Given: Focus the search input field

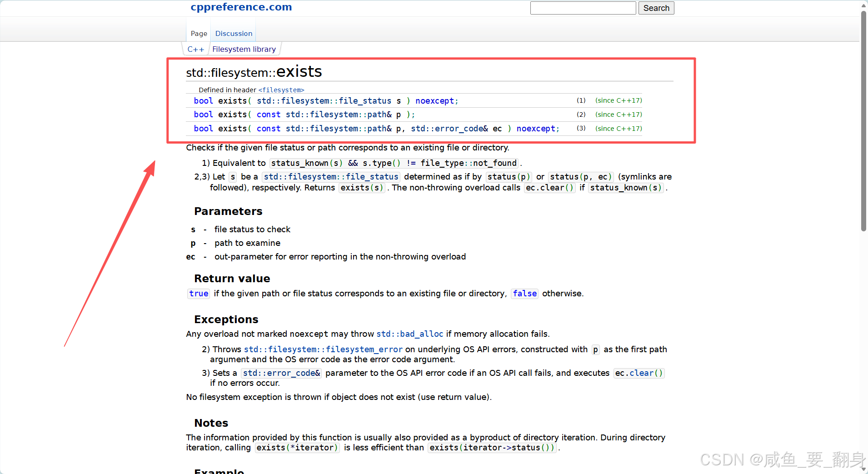Looking at the screenshot, I should [583, 8].
